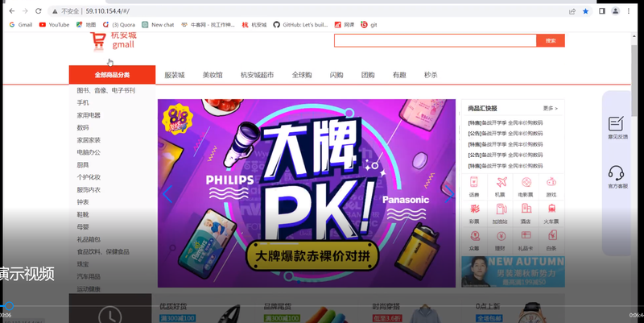Reload the page with refresh icon
Viewport: 644px width, 323px height.
click(x=38, y=11)
